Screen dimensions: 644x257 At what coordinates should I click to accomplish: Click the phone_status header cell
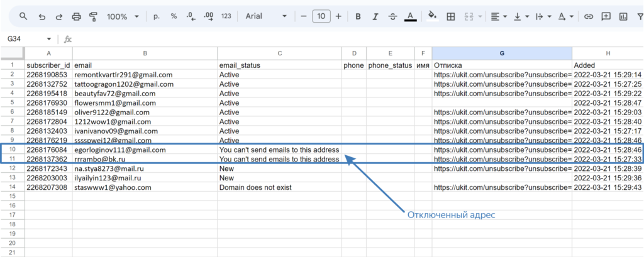(390, 65)
